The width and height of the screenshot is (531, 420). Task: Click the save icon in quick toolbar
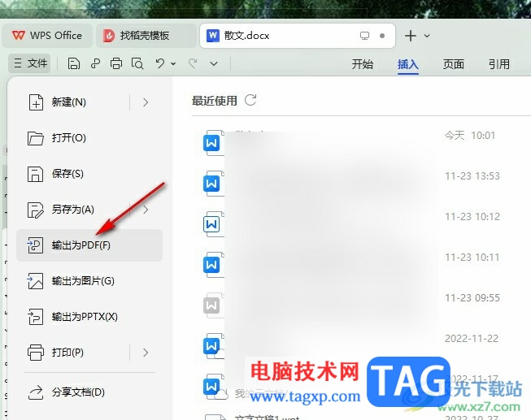[x=73, y=63]
